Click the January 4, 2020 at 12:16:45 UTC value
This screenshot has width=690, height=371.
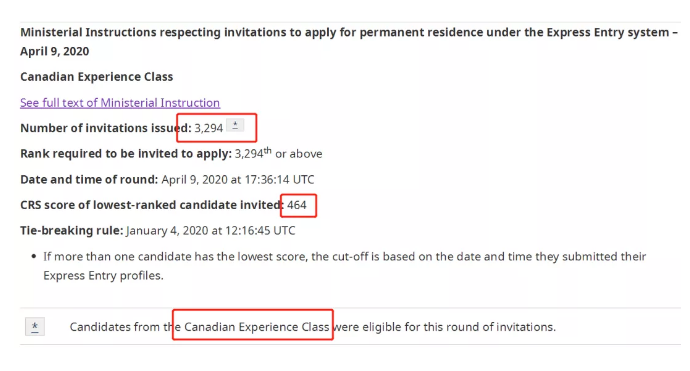point(210,231)
